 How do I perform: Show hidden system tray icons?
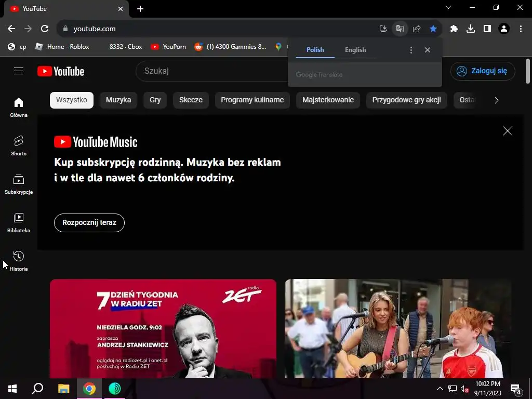pyautogui.click(x=440, y=389)
